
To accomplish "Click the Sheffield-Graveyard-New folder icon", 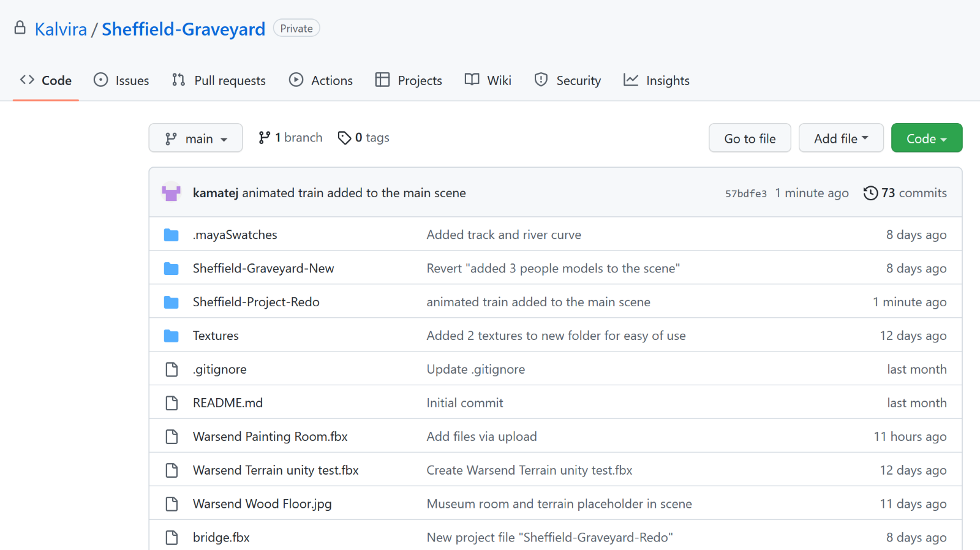I will pos(171,269).
